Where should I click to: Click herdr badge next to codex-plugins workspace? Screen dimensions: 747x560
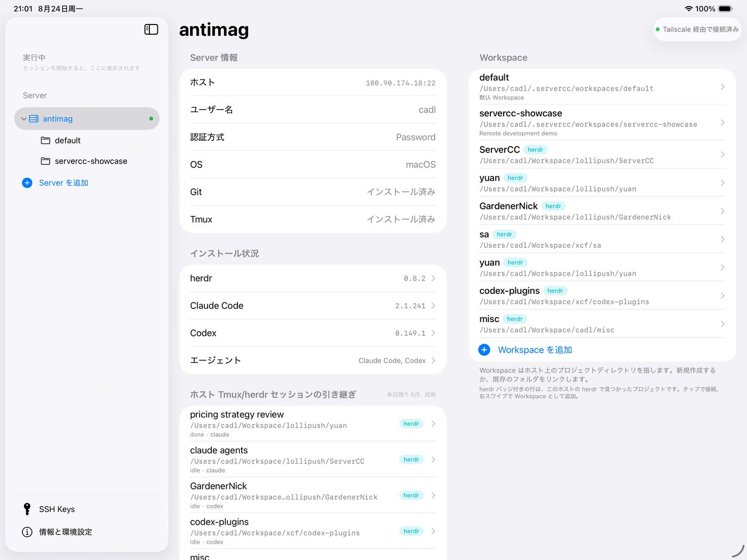[x=555, y=291]
